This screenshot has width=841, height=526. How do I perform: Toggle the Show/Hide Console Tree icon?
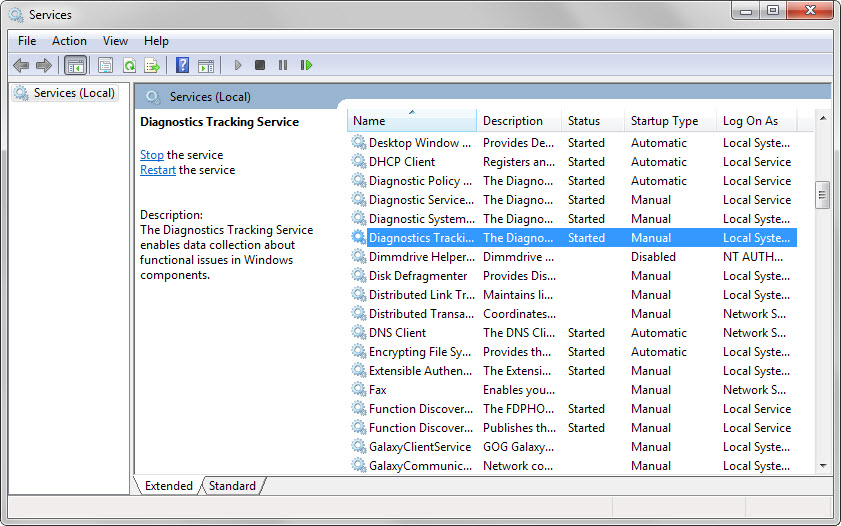(x=75, y=65)
